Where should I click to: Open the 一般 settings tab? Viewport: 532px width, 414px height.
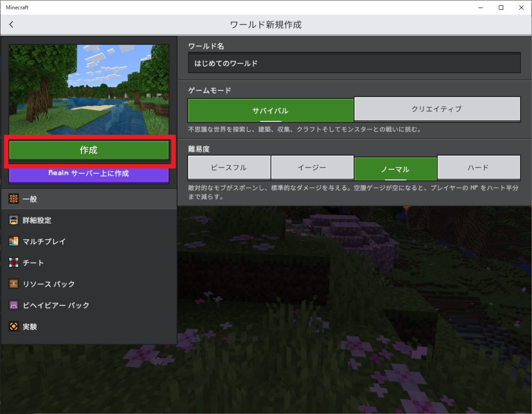[x=89, y=199]
